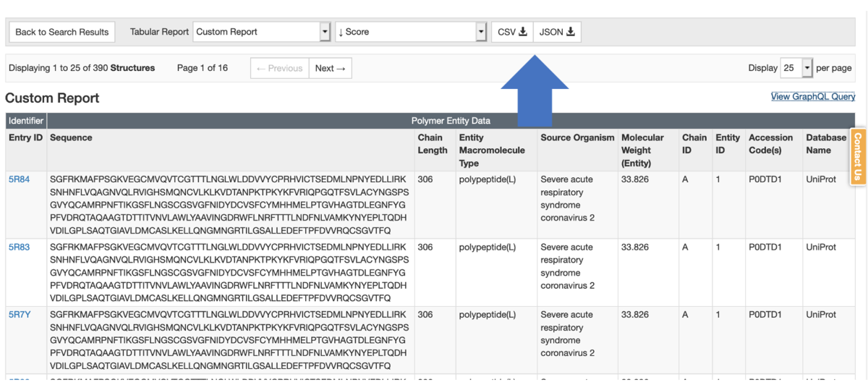Click the Database Name column header

825,143
